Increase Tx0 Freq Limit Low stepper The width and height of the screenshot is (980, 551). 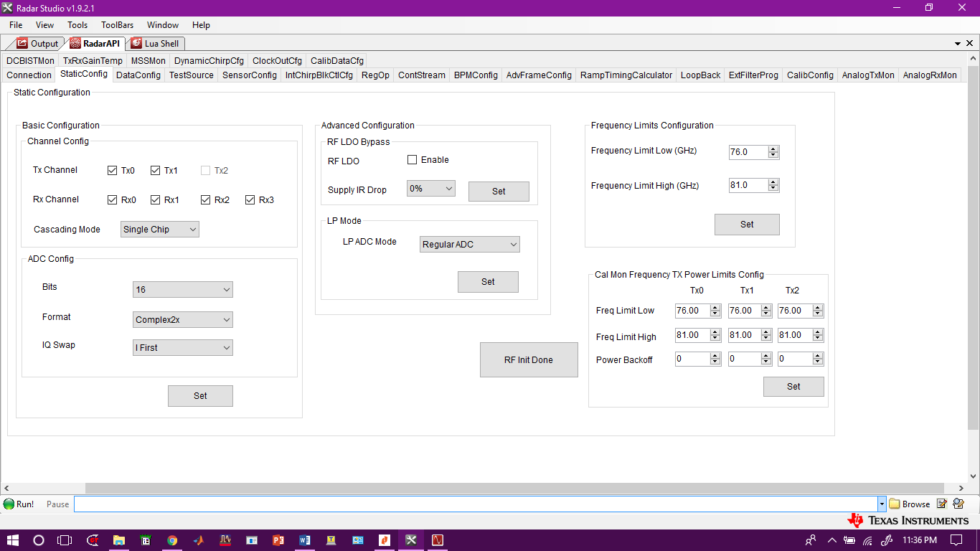[715, 308]
